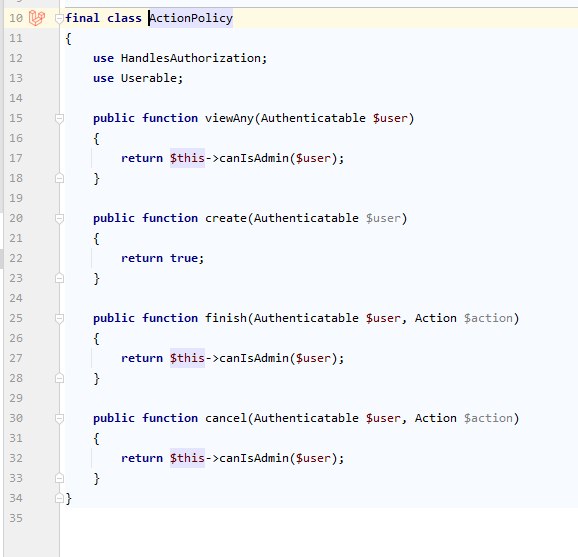The width and height of the screenshot is (578, 557).
Task: Click fold end marker on line 28
Action: (x=59, y=378)
